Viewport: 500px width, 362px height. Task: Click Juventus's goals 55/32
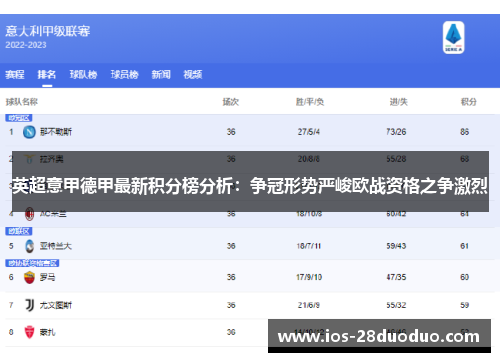(x=396, y=305)
